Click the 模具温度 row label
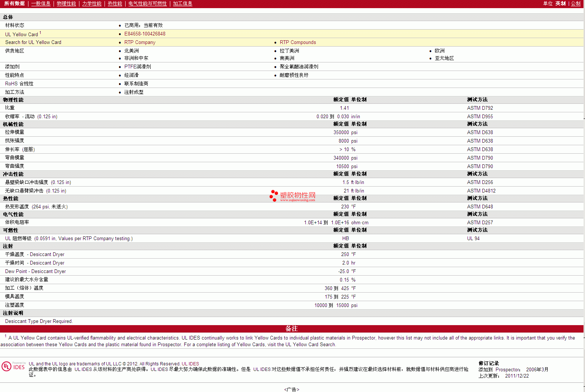This screenshot has width=585, height=392. pos(14,297)
